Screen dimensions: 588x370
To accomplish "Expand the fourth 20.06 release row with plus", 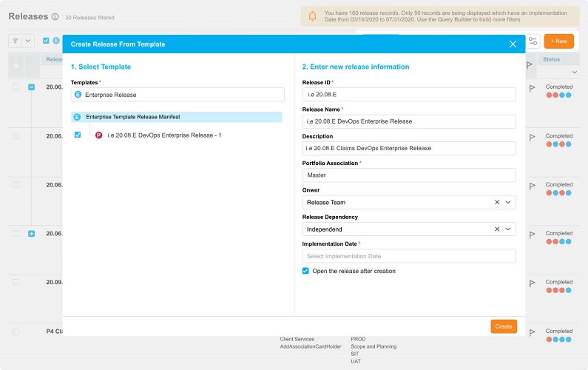I will point(32,234).
